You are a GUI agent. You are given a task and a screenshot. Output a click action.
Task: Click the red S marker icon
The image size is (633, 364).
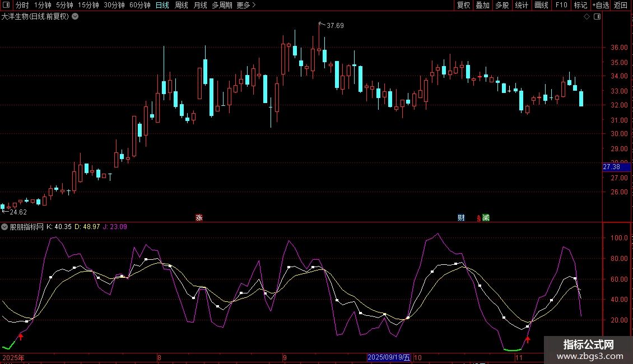[x=478, y=218]
